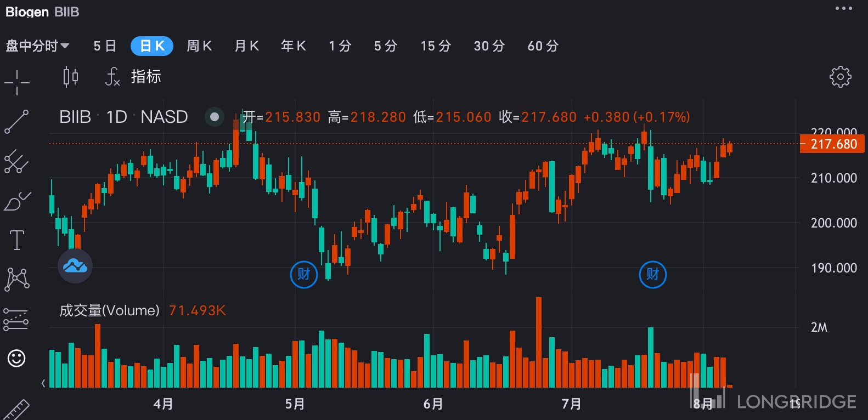Select the prediction and measurement tool

[16, 319]
